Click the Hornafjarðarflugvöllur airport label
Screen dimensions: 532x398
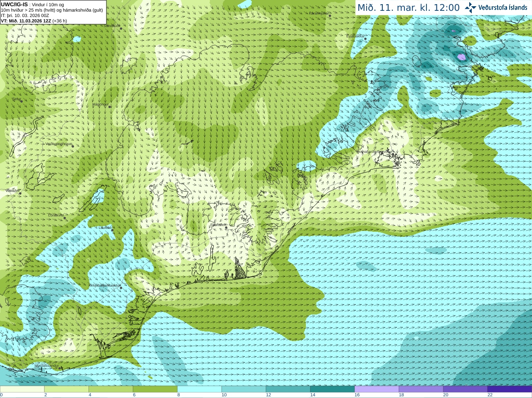(374, 152)
